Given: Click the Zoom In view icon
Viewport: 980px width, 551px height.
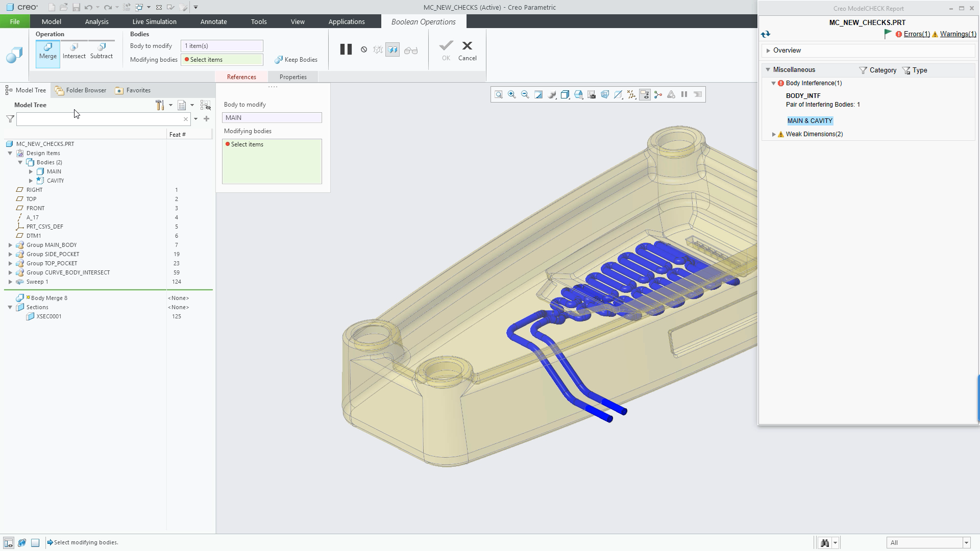Looking at the screenshot, I should (512, 95).
